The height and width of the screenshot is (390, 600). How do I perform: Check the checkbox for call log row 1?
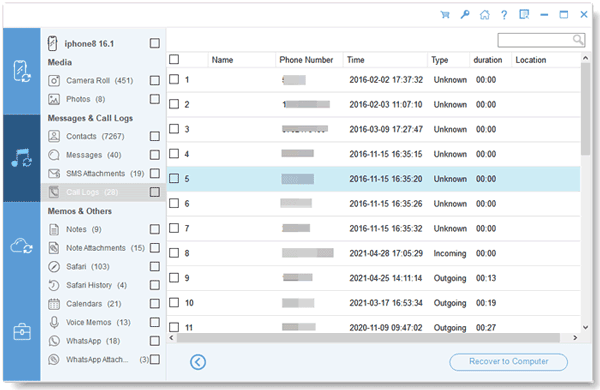tap(174, 79)
